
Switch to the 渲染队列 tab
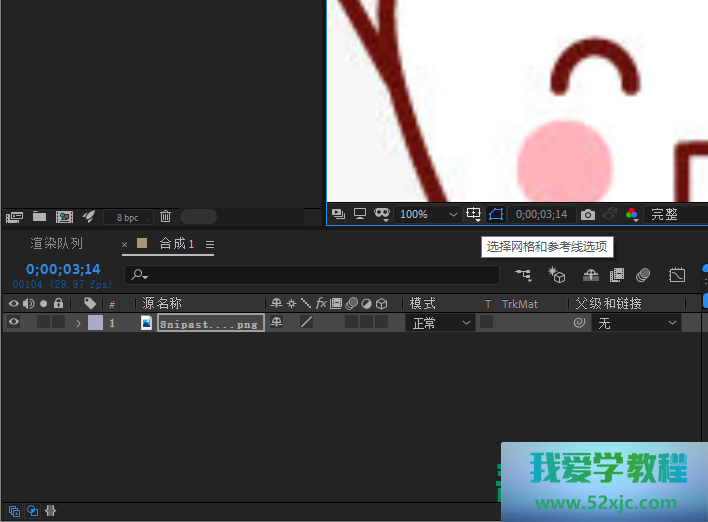point(57,244)
